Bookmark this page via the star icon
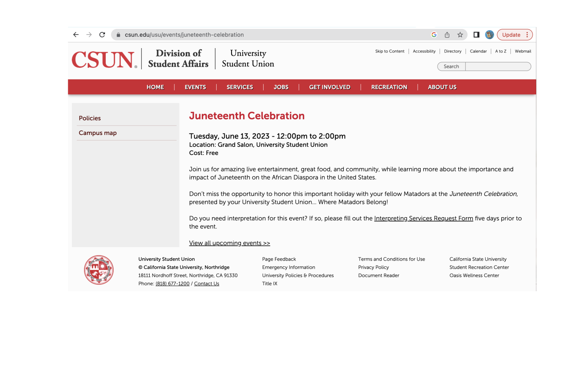 click(x=460, y=34)
